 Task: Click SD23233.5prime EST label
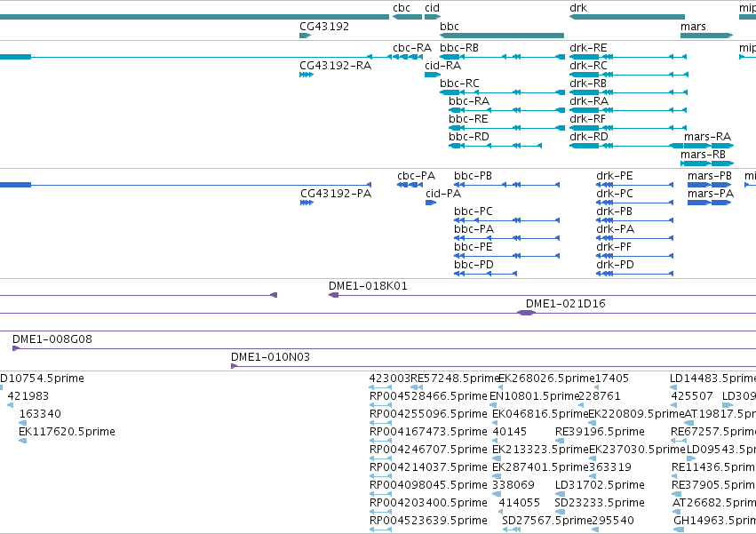(x=600, y=503)
